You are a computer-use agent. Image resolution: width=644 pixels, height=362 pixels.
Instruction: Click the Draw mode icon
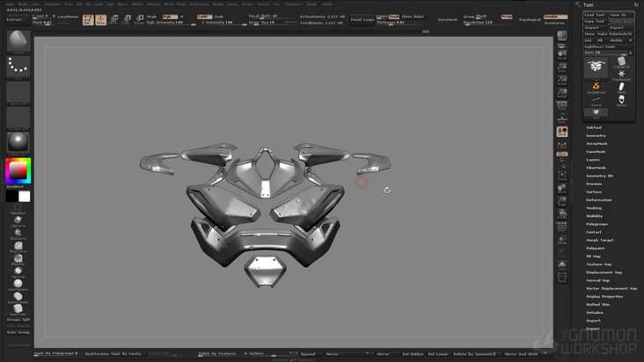click(100, 19)
